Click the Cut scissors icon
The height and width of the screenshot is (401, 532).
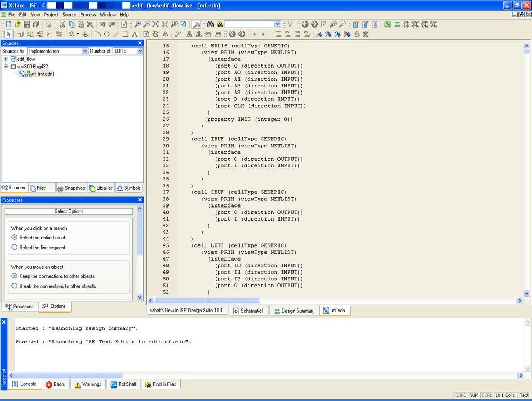click(62, 24)
